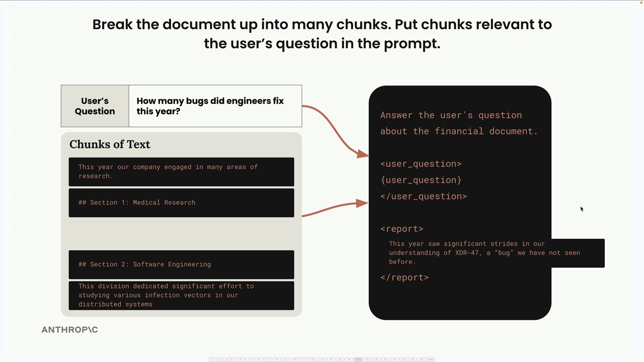Click the 'Chunks of Text' heading
Screen dimensions: 644x362
point(110,144)
